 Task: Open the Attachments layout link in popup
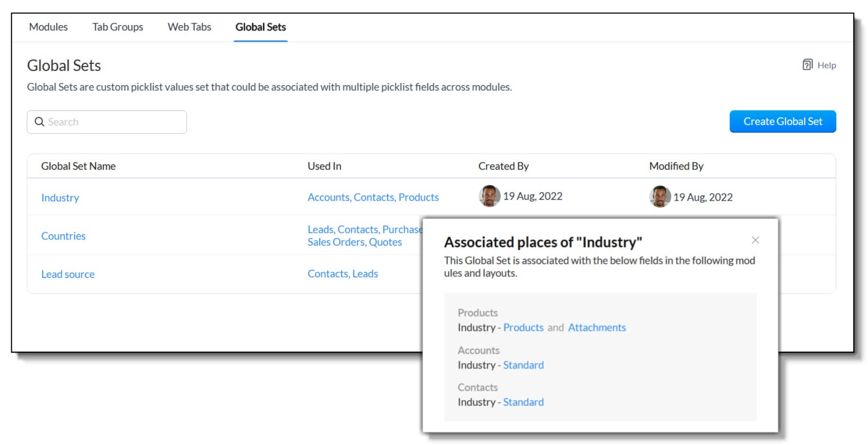(597, 328)
